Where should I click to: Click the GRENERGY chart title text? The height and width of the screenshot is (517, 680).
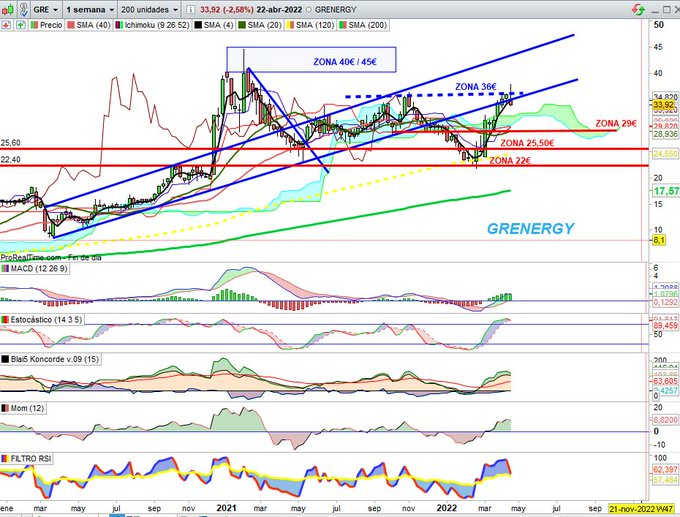point(530,229)
